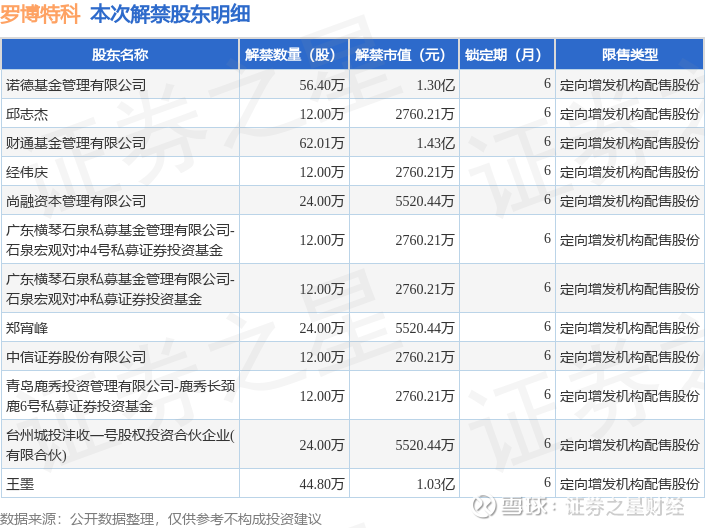
Task: Click 尚融资本's 24.00万 quantity
Action: coord(321,201)
